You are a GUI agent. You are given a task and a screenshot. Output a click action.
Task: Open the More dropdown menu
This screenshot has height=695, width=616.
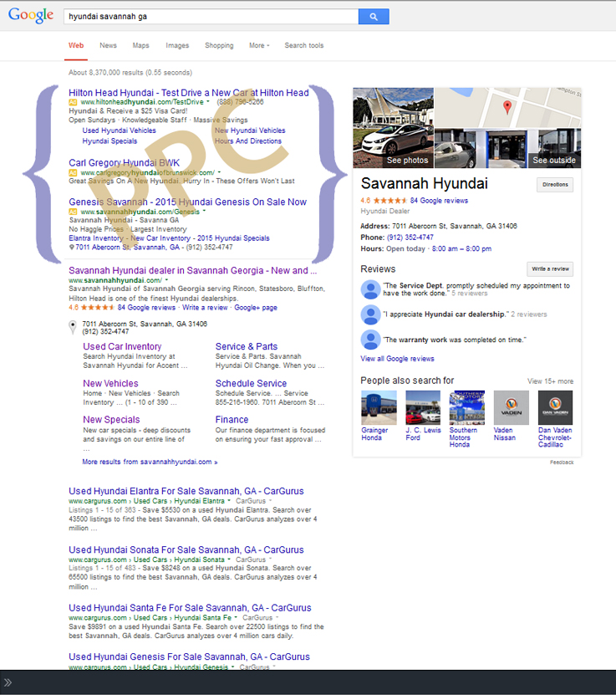coord(259,45)
